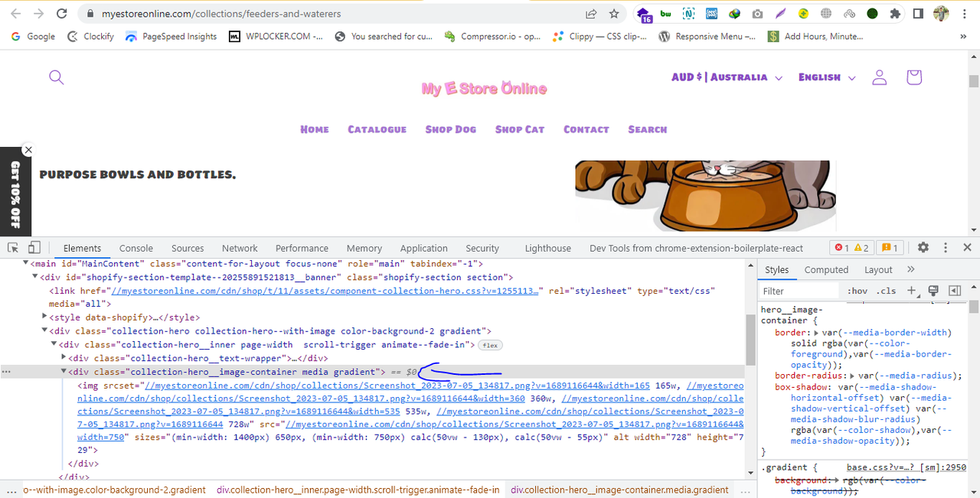980x498 pixels.
Task: Add new style rule with plus icon
Action: point(911,291)
